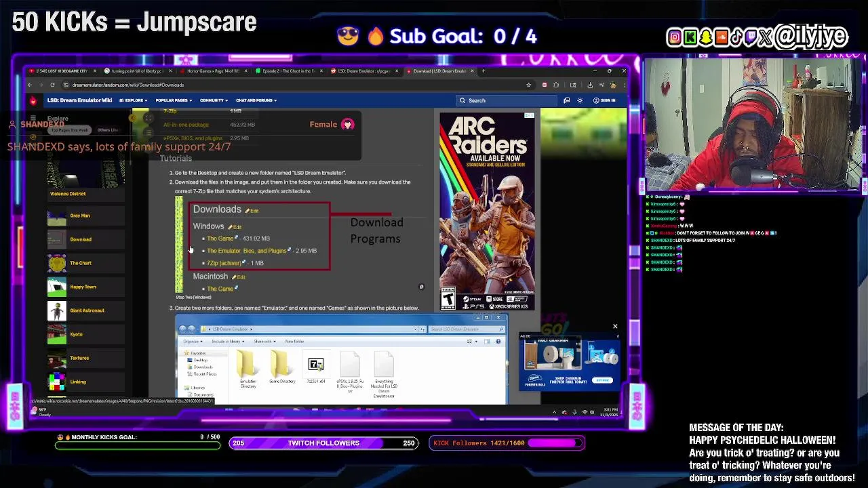Open a new browser tab with plus
This screenshot has width=868, height=488.
(484, 70)
